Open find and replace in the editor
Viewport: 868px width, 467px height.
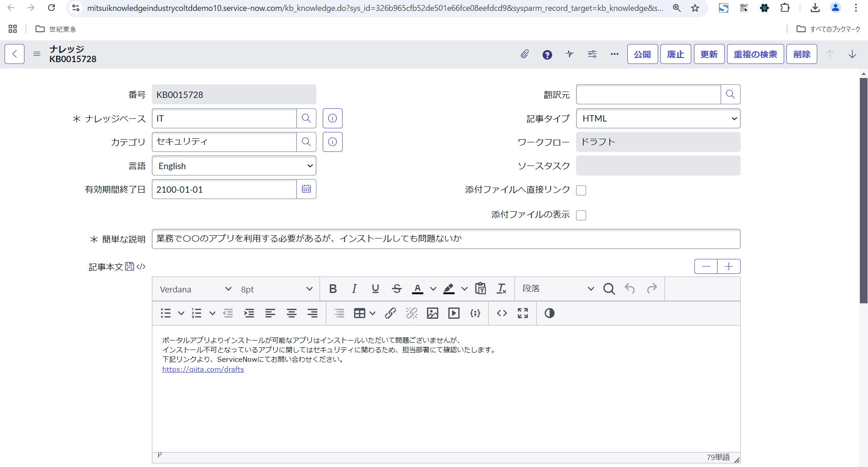[x=609, y=289]
